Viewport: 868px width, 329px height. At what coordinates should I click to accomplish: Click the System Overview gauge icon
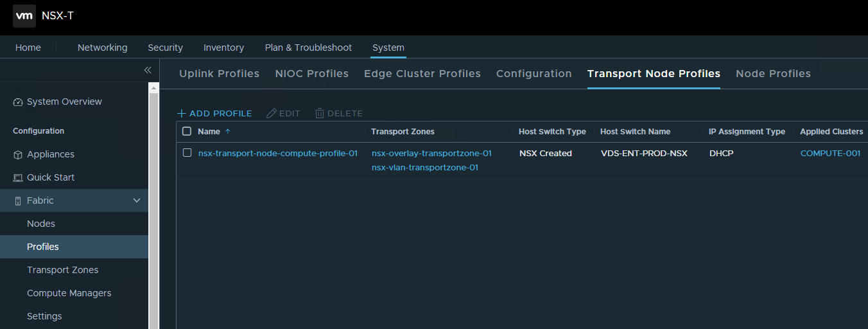pos(18,102)
